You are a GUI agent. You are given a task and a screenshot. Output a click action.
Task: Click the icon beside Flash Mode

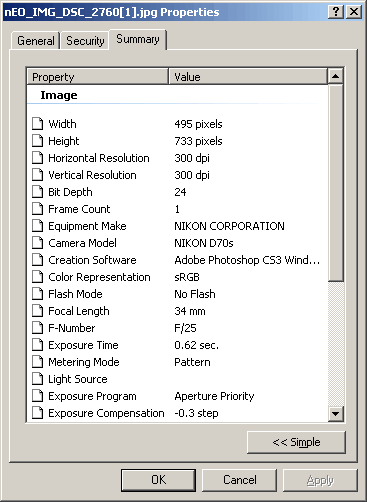coord(38,294)
